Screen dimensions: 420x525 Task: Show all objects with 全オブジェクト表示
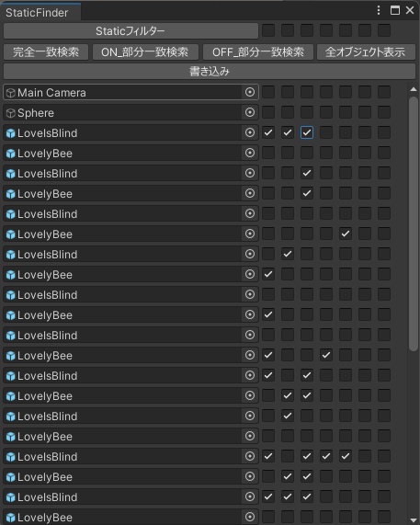[366, 51]
